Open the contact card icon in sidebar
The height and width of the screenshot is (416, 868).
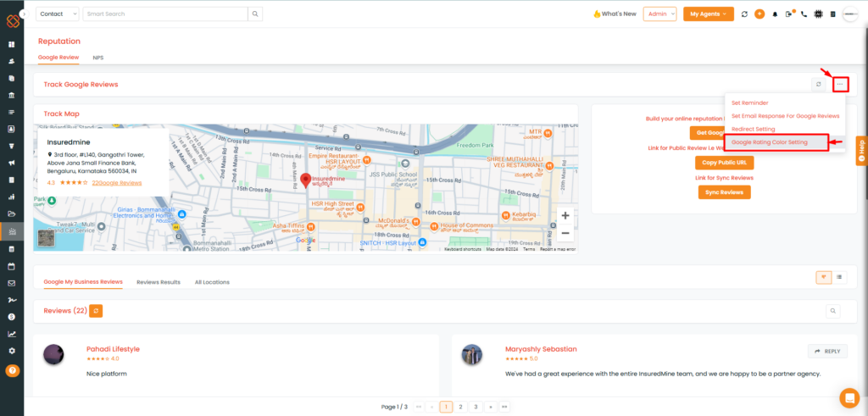pyautogui.click(x=12, y=129)
